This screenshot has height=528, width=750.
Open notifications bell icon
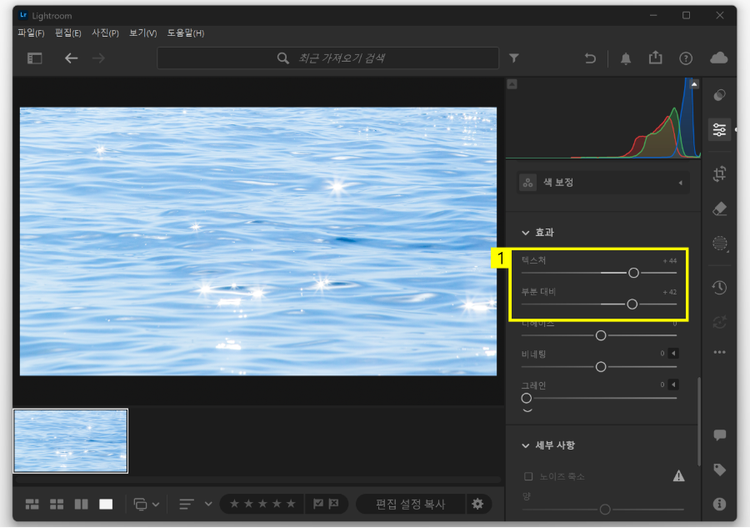(626, 58)
